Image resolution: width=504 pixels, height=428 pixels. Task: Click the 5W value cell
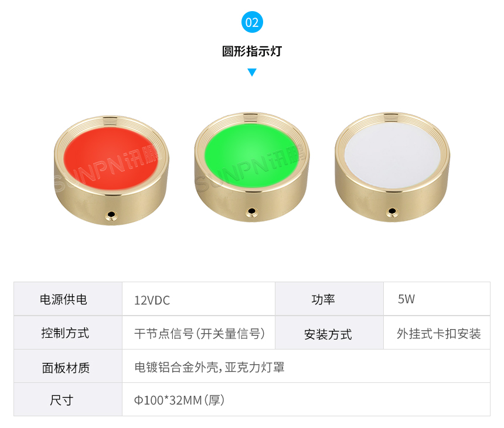437,299
